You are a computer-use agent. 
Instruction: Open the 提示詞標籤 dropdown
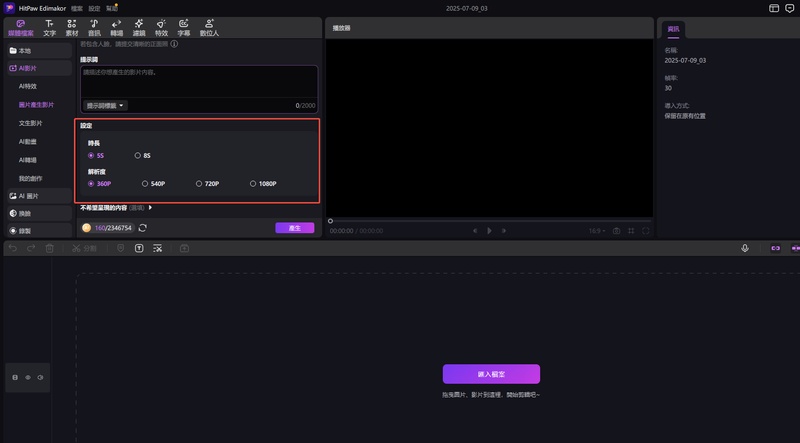tap(105, 105)
